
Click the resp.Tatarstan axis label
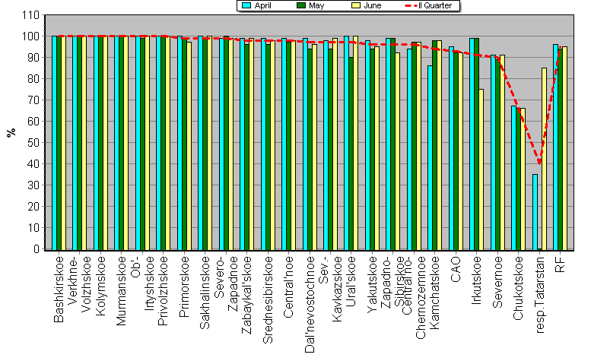pyautogui.click(x=540, y=295)
